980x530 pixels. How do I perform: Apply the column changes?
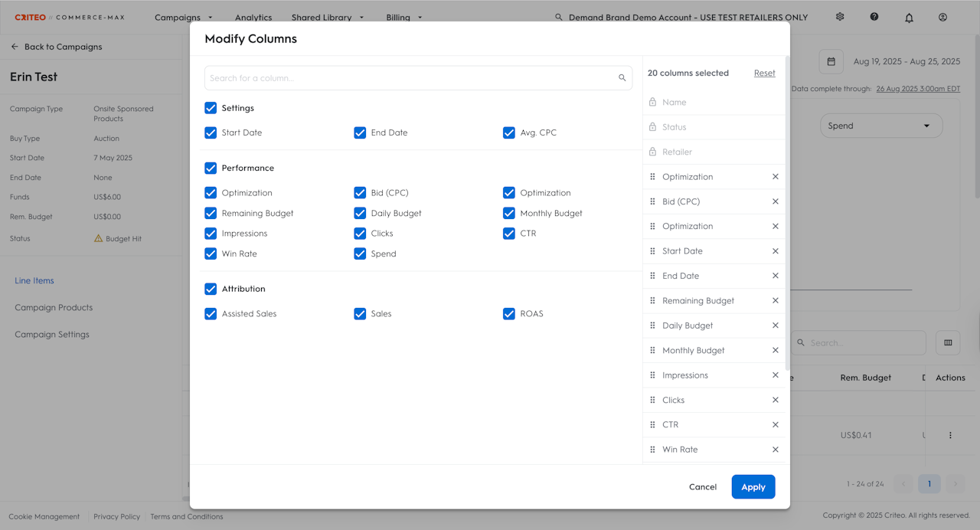pos(753,486)
